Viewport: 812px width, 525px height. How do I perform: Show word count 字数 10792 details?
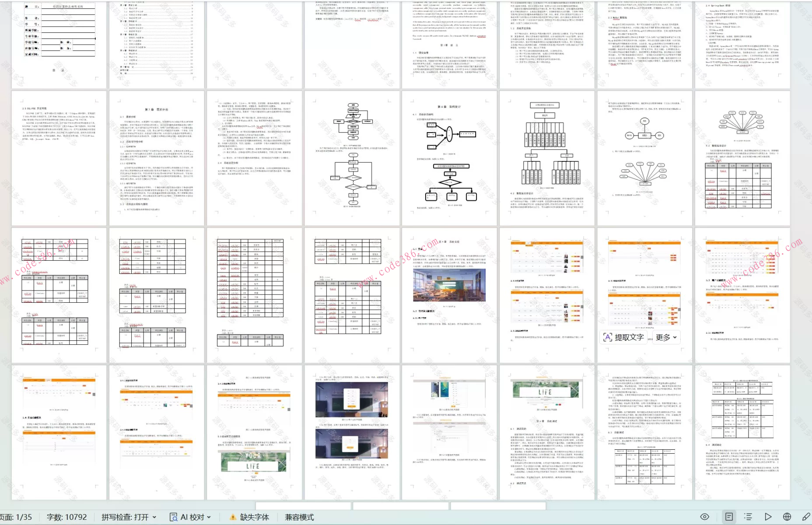coord(66,517)
